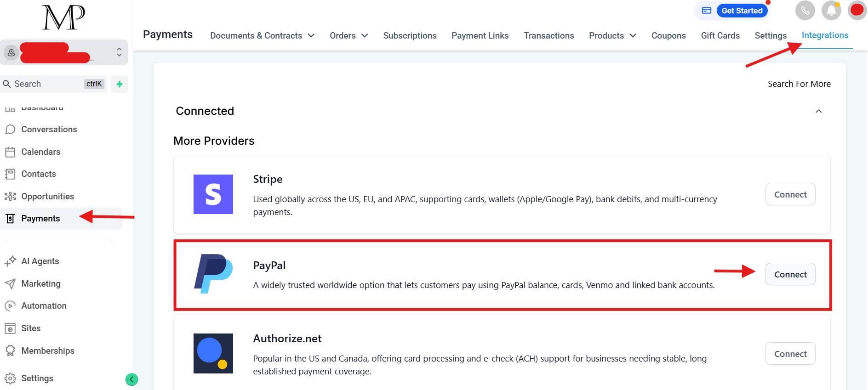This screenshot has width=868, height=390.
Task: Open Memberships in sidebar
Action: [48, 351]
